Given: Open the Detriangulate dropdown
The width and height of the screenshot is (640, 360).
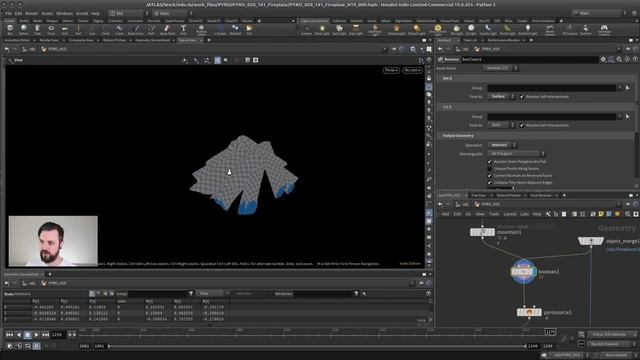Looking at the screenshot, I should tap(517, 153).
